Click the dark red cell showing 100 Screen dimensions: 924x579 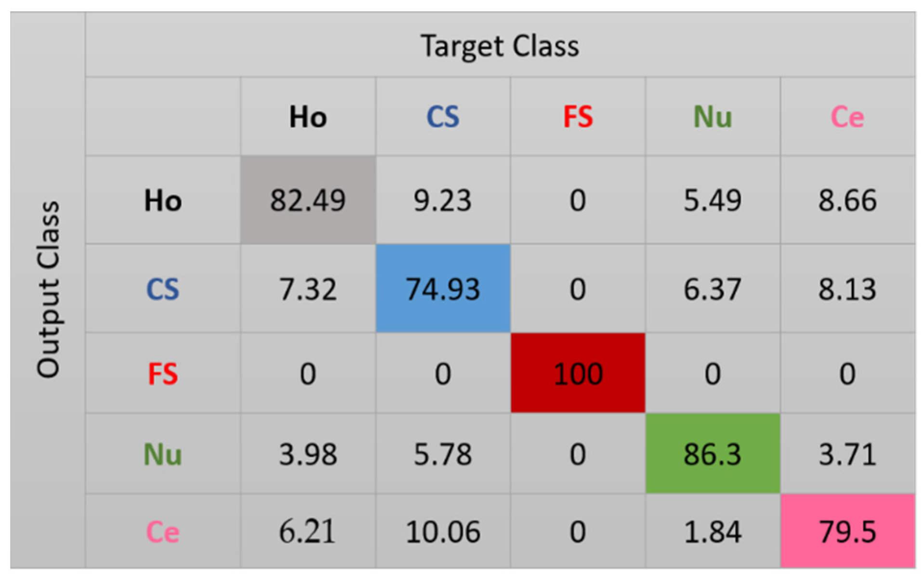click(578, 374)
